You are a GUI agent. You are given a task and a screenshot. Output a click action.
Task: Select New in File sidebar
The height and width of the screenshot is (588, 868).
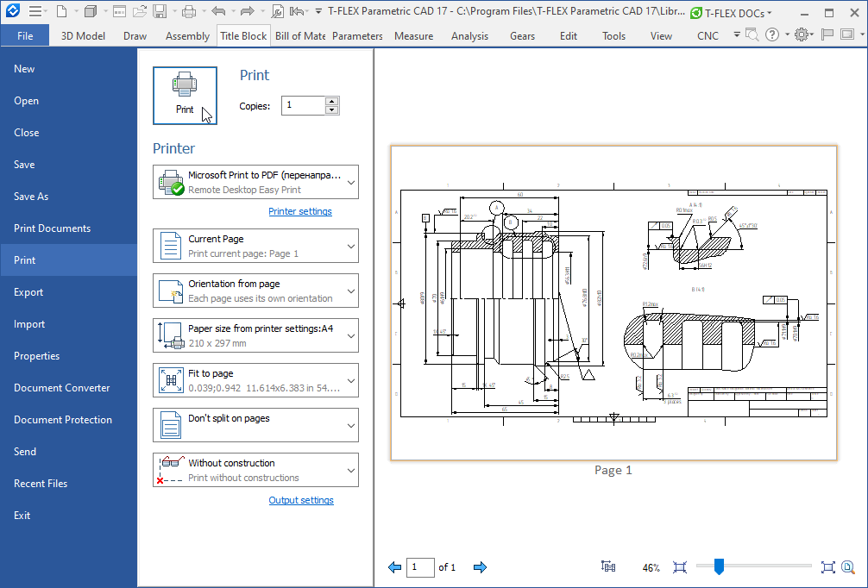point(69,69)
